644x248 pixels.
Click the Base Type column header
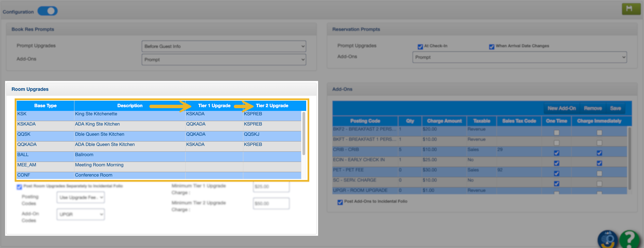point(45,106)
